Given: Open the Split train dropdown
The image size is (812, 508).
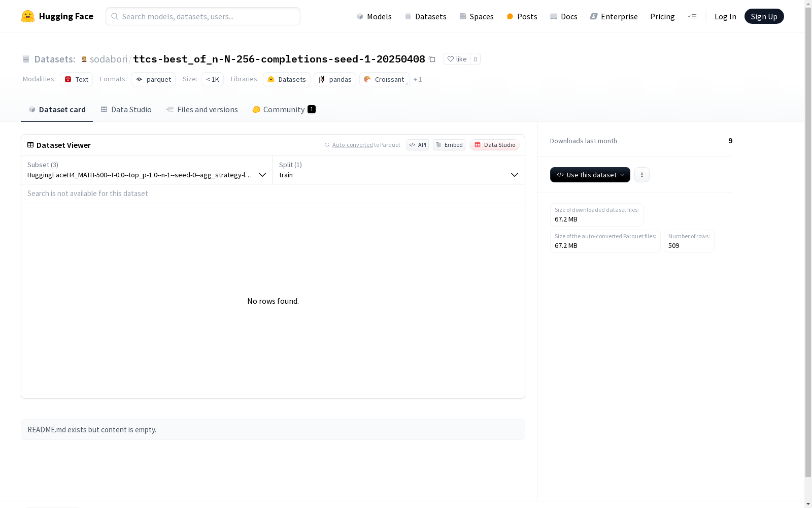Looking at the screenshot, I should pos(399,170).
